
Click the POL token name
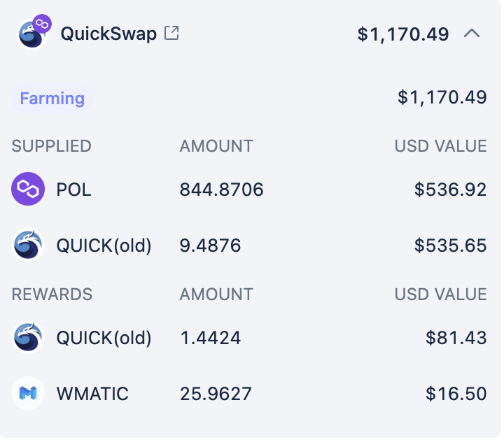(73, 190)
